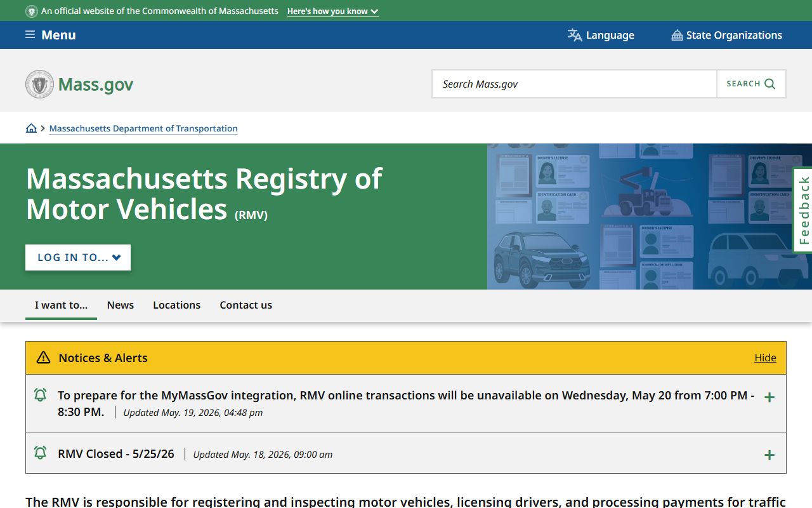
Task: Open the Locations tab
Action: click(x=176, y=305)
